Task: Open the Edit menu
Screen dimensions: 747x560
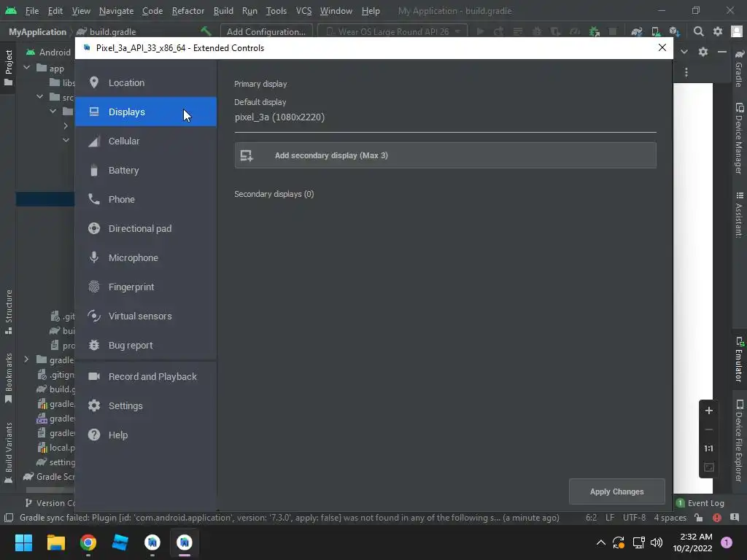Action: point(55,10)
